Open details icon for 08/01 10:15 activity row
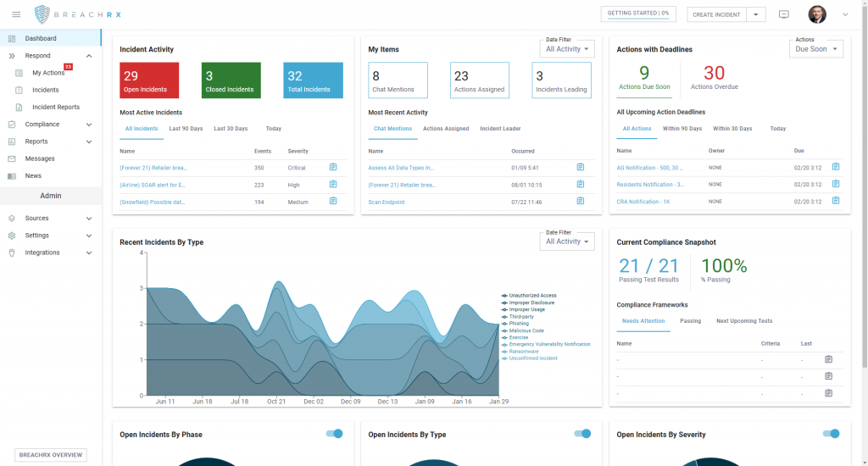The height and width of the screenshot is (466, 868). pyautogui.click(x=580, y=185)
